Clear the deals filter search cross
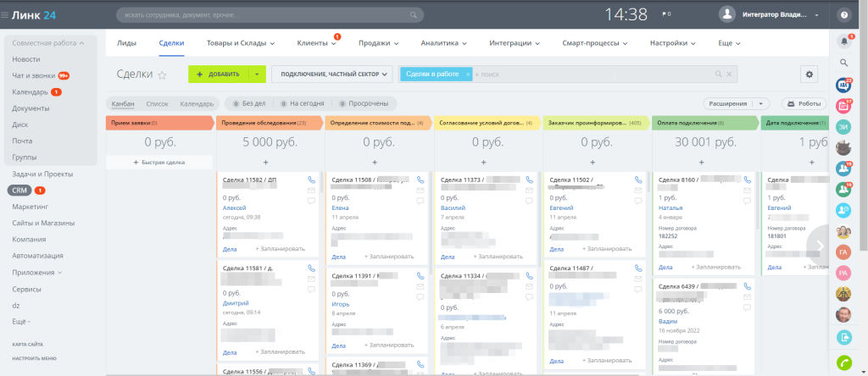Screen dimensions: 868x376 pos(729,74)
